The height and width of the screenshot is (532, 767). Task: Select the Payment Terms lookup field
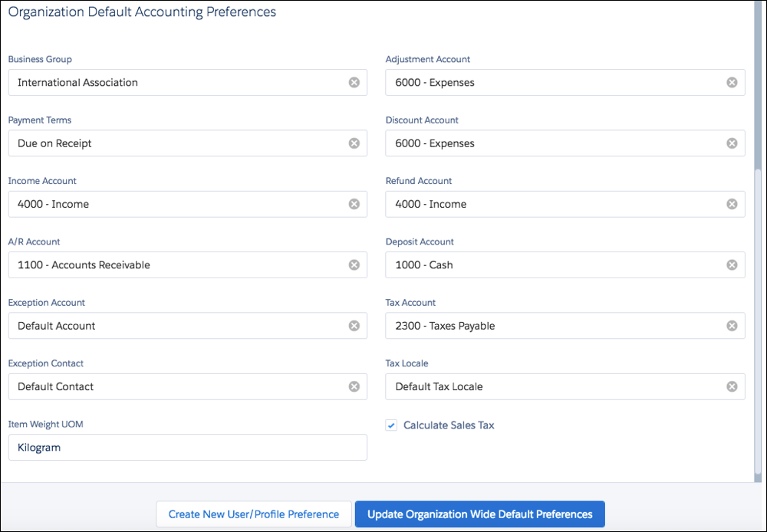[x=188, y=143]
